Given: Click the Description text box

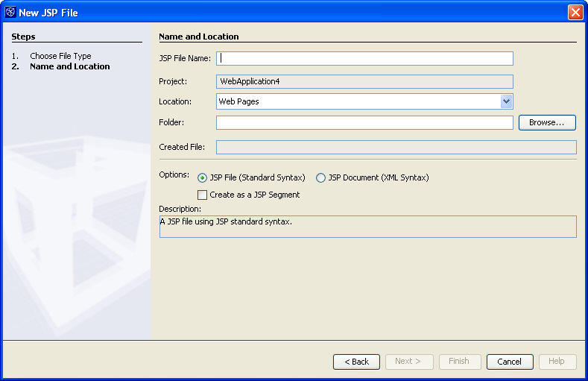Looking at the screenshot, I should 367,227.
